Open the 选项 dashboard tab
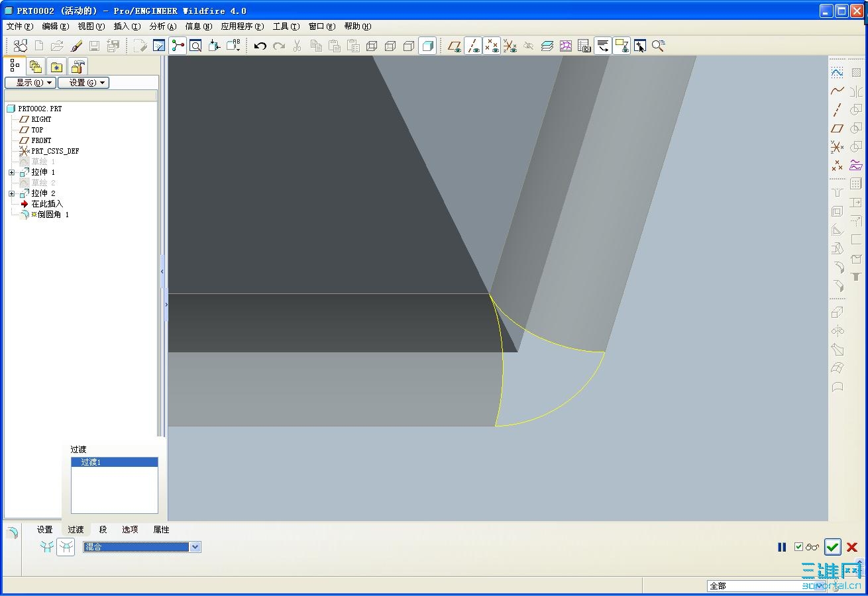 tap(130, 530)
